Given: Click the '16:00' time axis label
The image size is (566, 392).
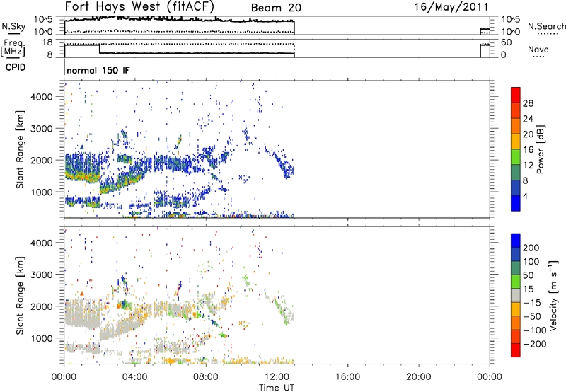Looking at the screenshot, I should pos(347,376).
